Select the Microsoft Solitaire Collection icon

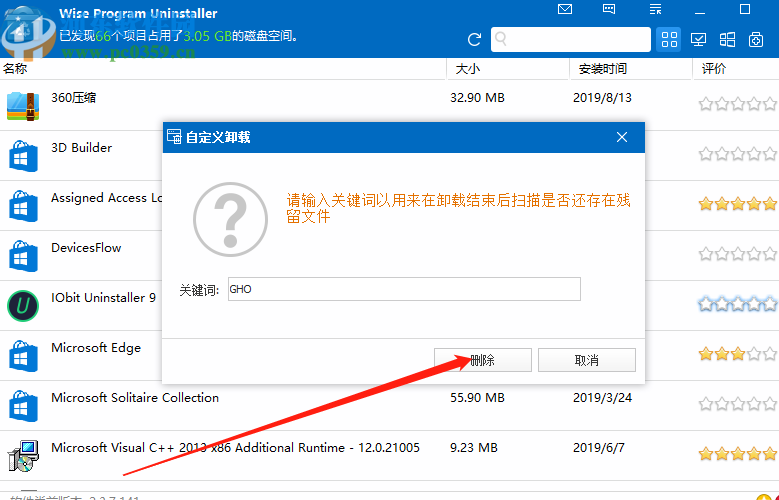click(23, 406)
